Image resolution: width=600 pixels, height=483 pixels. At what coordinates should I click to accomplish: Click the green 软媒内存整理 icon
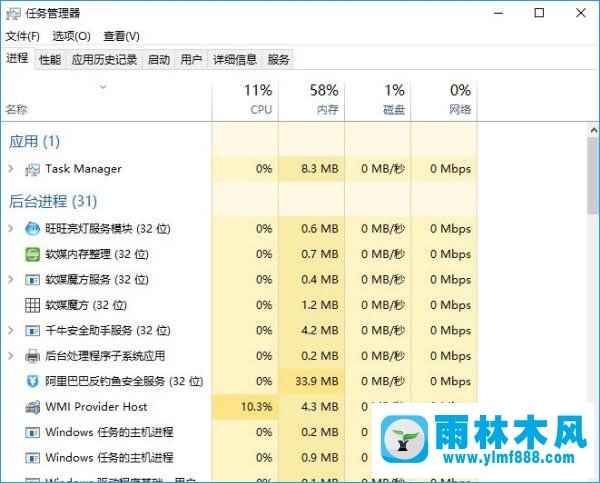point(32,254)
